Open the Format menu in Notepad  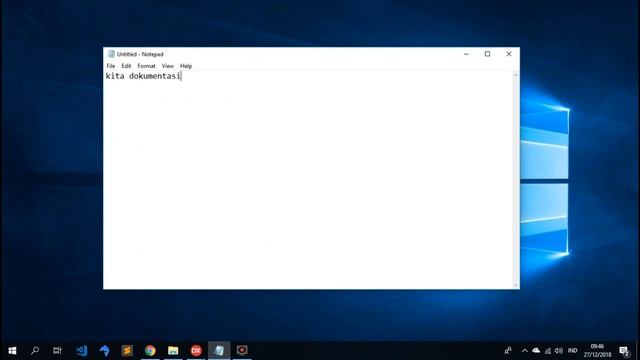pyautogui.click(x=146, y=66)
